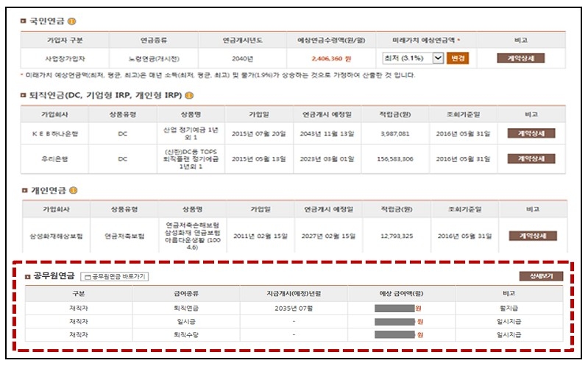This screenshot has height=366, width=588.
Task: Click the 연금저축보험 product type cell
Action: coord(124,236)
